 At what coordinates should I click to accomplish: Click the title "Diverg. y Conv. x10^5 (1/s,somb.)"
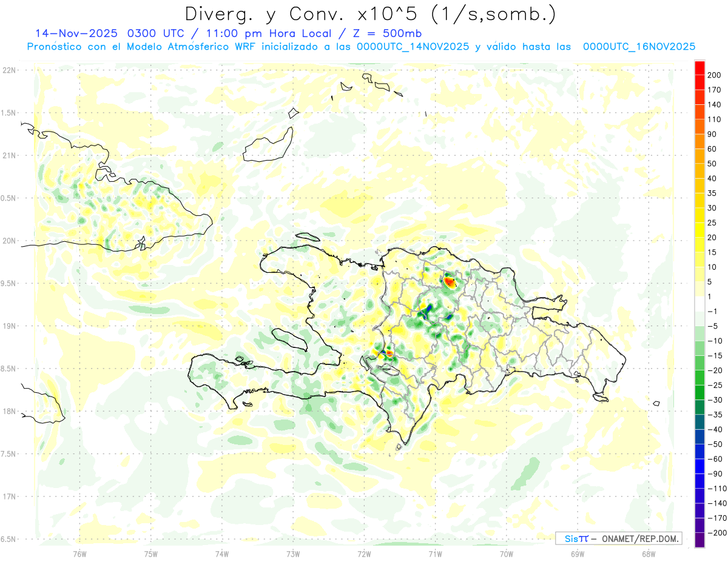[370, 14]
